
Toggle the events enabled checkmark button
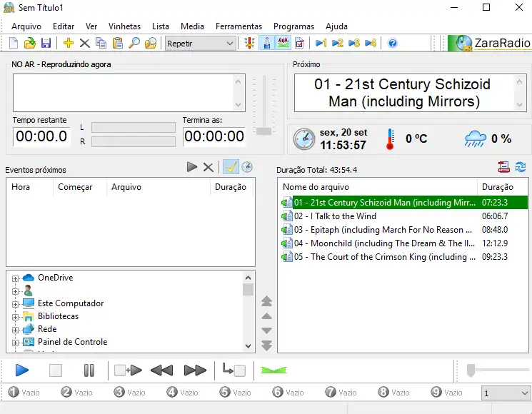[231, 167]
